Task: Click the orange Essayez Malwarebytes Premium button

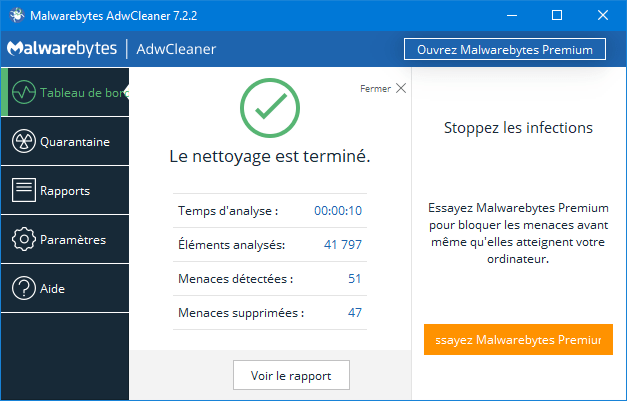Action: click(518, 339)
